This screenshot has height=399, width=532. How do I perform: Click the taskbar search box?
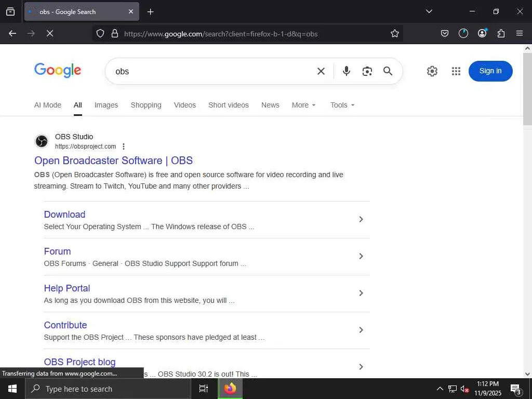[108, 389]
